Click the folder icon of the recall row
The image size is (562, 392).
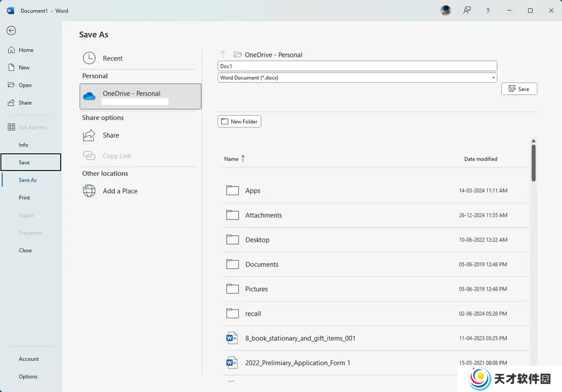pos(233,313)
